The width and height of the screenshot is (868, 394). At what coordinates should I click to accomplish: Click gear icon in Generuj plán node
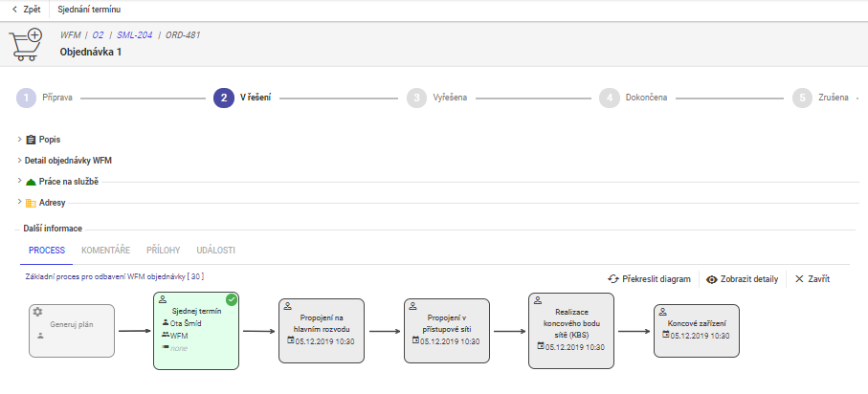pos(37,312)
